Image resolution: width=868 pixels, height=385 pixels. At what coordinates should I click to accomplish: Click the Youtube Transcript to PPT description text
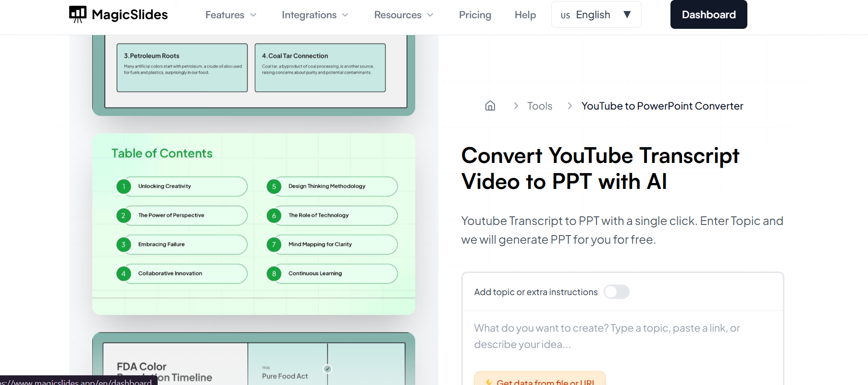tap(622, 230)
